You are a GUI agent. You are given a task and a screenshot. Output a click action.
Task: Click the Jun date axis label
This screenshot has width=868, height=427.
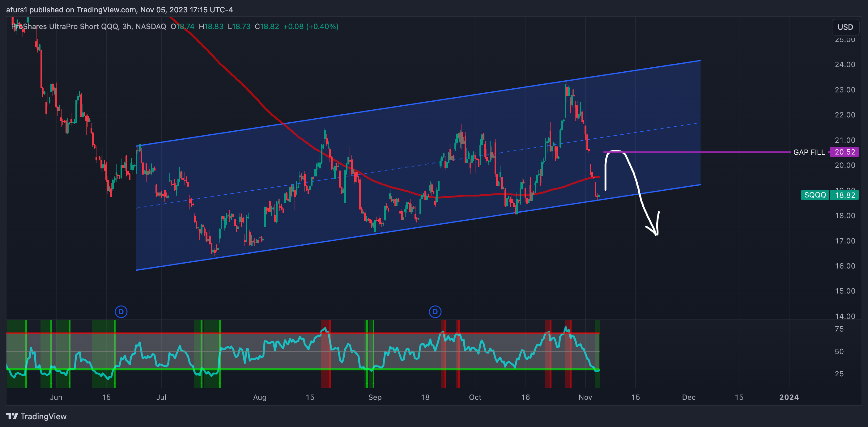pyautogui.click(x=56, y=397)
